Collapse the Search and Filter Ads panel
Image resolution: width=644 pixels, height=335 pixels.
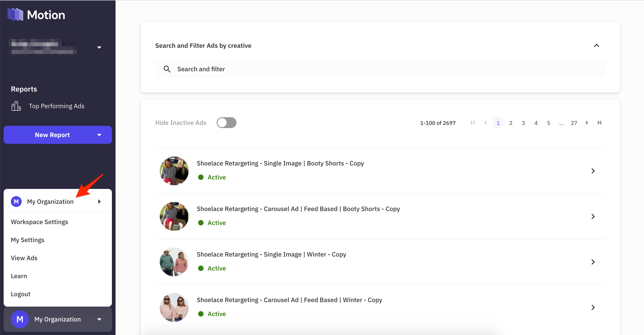point(597,46)
